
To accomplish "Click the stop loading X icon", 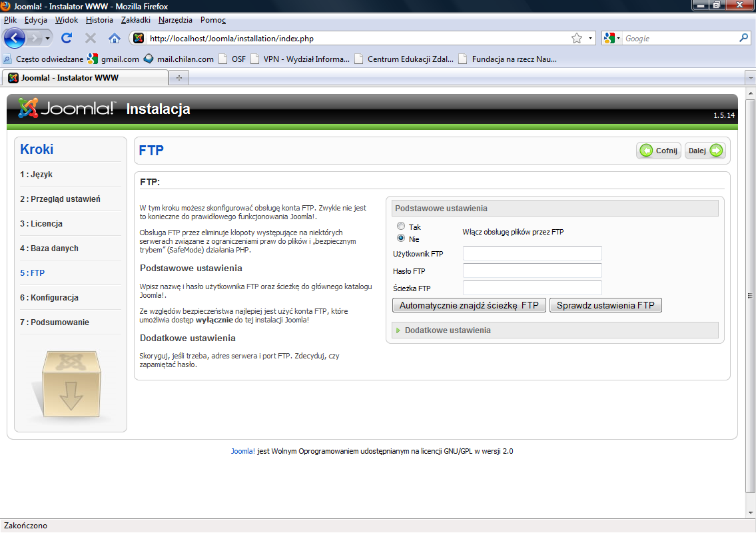I will coord(90,38).
